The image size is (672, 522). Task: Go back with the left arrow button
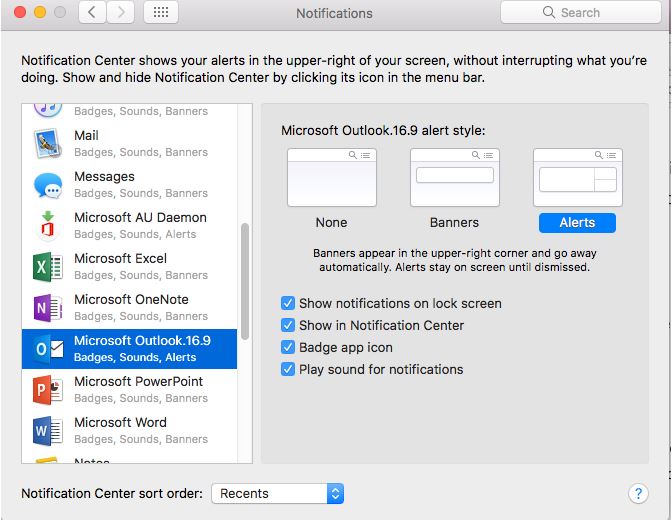point(92,12)
